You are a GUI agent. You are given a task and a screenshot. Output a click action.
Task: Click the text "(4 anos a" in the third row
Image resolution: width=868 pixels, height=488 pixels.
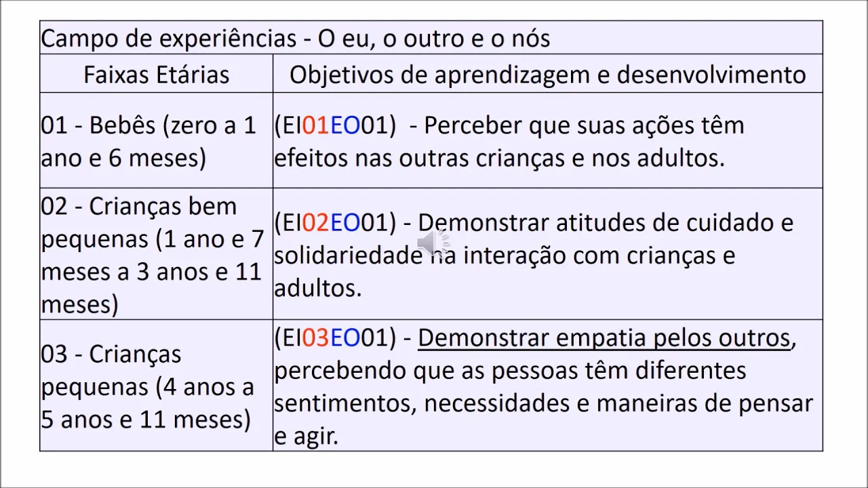[x=205, y=387]
